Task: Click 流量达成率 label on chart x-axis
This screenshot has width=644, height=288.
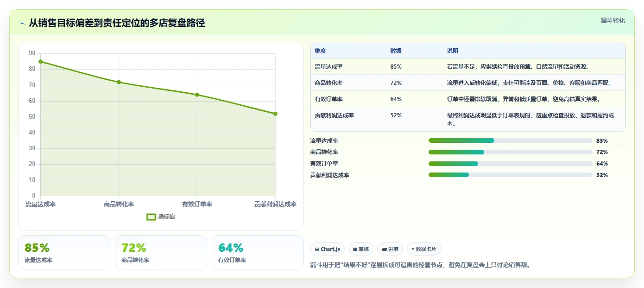Action: [x=40, y=204]
